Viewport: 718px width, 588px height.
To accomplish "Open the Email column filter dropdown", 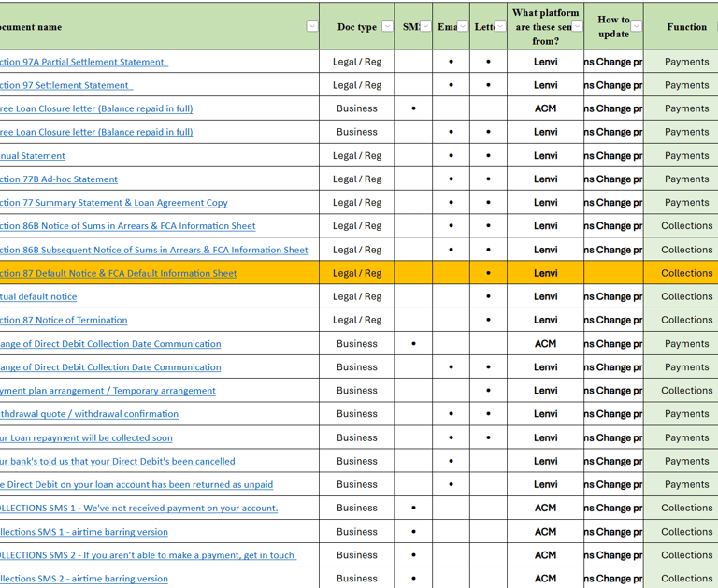I will click(463, 26).
